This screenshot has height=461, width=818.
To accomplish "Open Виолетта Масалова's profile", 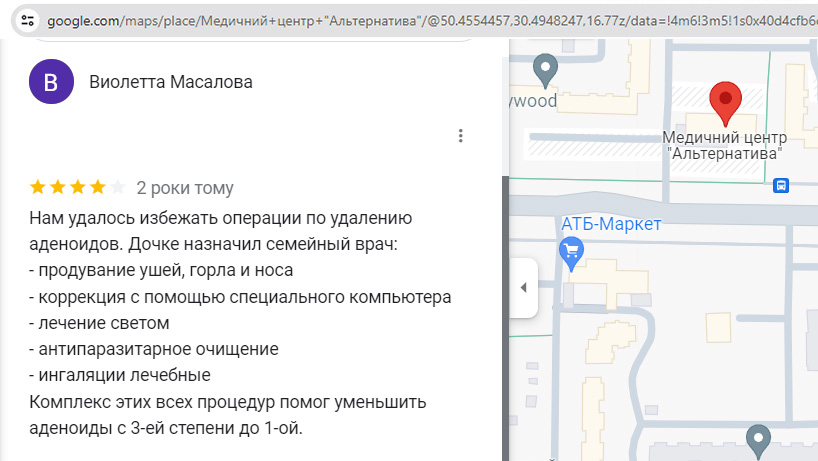I will tap(171, 82).
